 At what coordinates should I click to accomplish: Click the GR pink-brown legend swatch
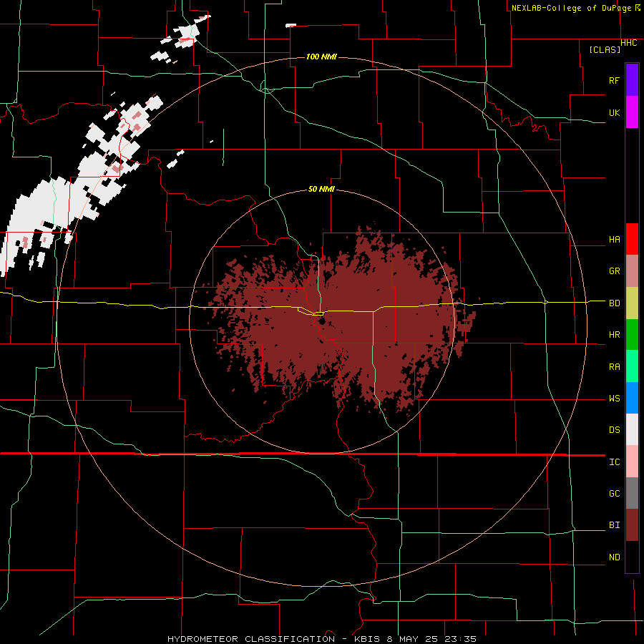[x=632, y=270]
